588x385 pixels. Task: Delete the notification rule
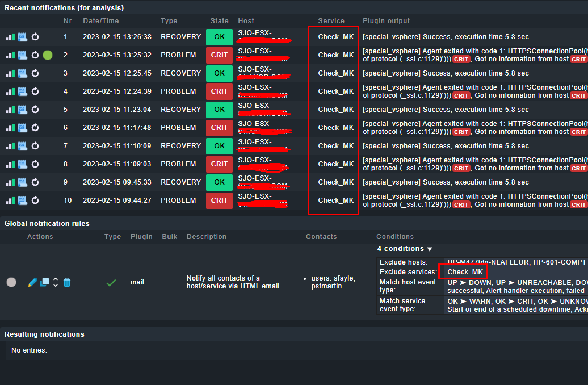click(66, 282)
